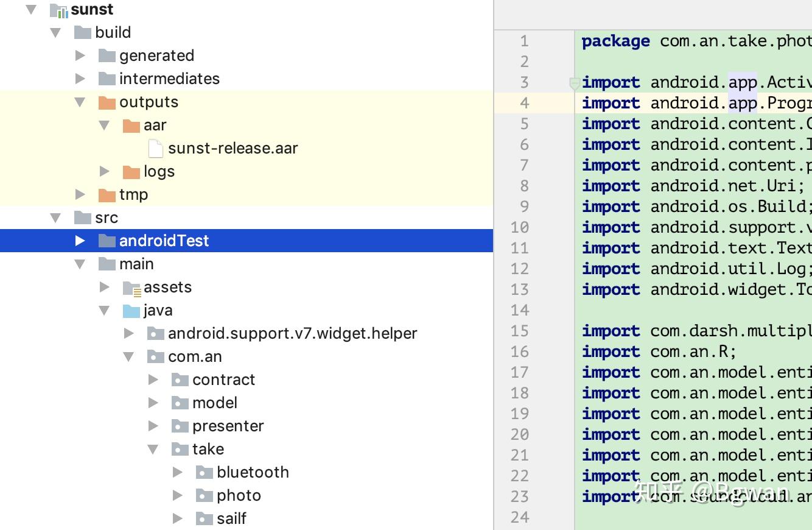Viewport: 812px width, 530px height.
Task: Select the photo package
Action: (x=238, y=496)
